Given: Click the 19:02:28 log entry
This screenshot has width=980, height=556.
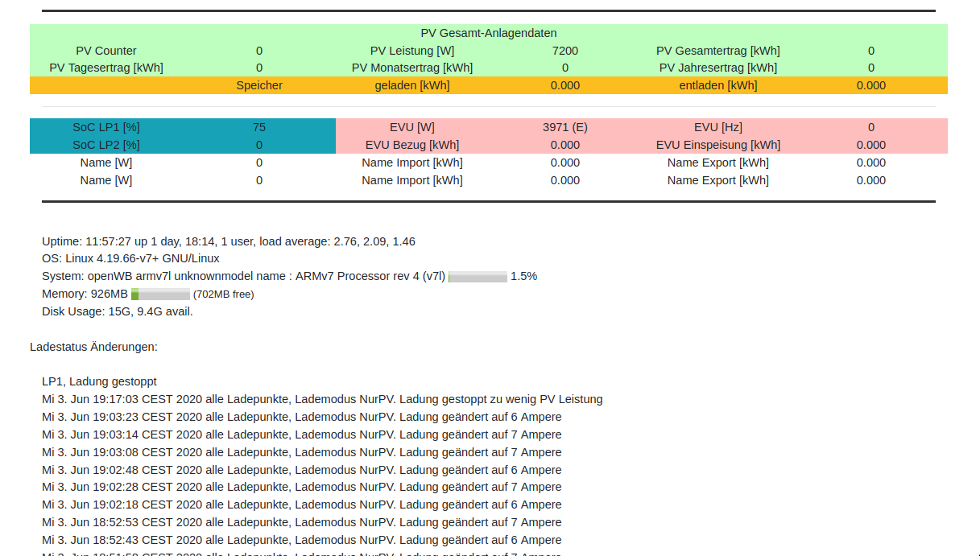Looking at the screenshot, I should point(302,487).
